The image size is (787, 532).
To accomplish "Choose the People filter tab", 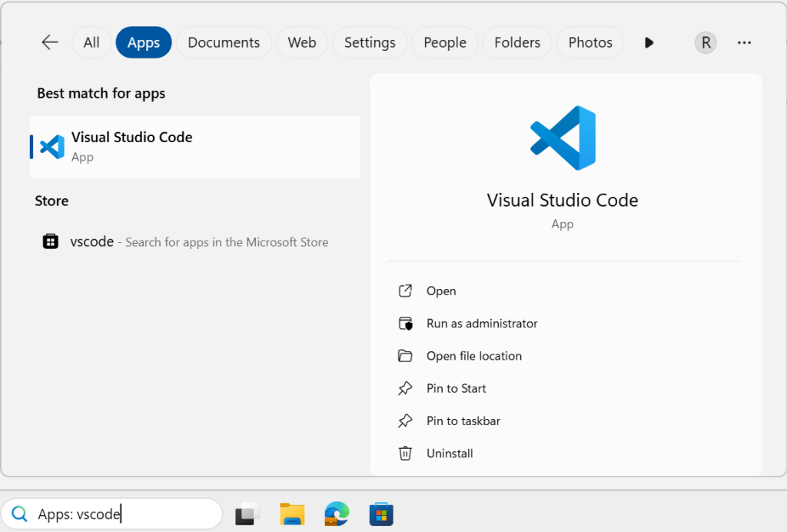I will coord(445,42).
